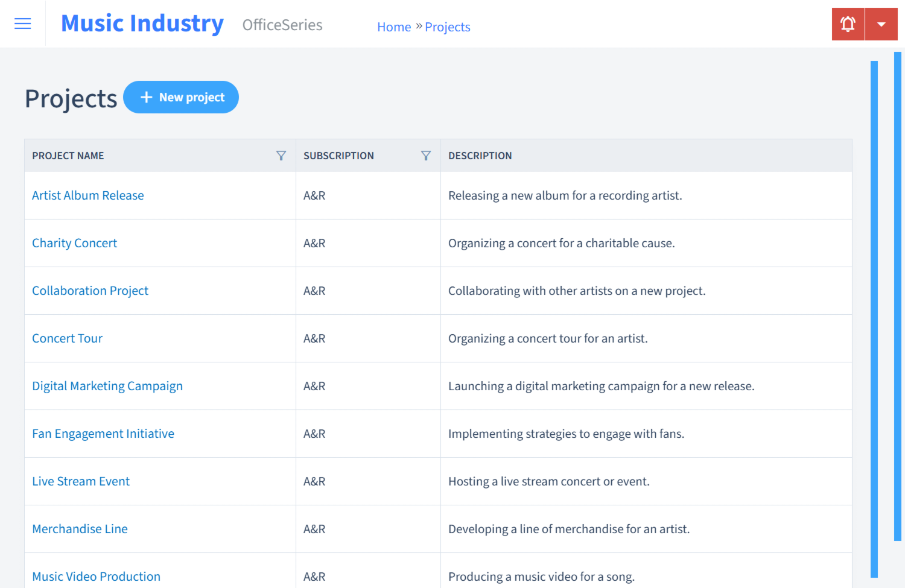Open the Merchandise Line project
The image size is (905, 588).
click(x=80, y=529)
